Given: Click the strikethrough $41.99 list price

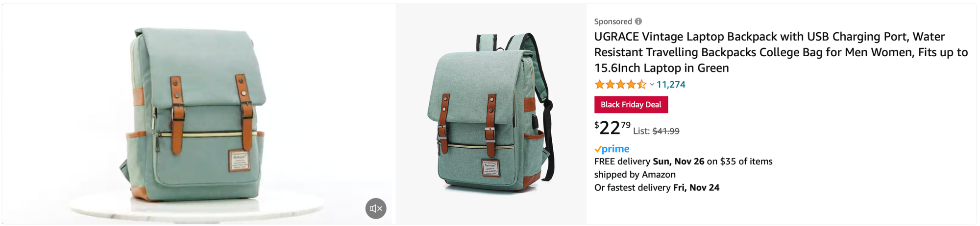Looking at the screenshot, I should [x=666, y=131].
